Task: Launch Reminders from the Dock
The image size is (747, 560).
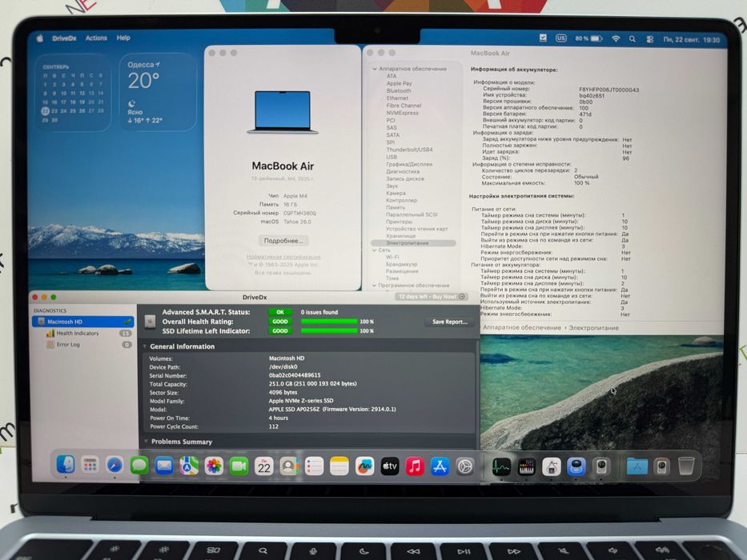Action: click(x=314, y=466)
